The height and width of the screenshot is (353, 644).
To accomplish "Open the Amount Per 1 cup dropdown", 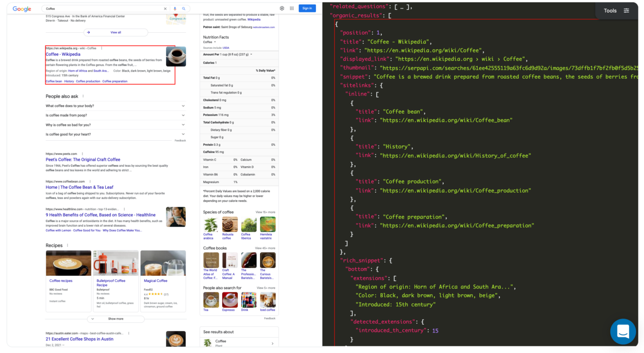I will (x=228, y=54).
